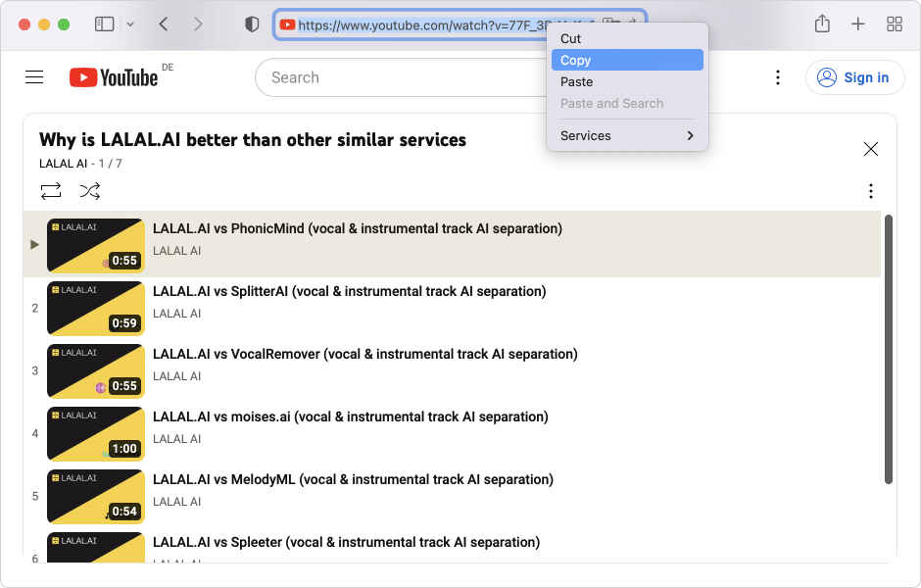Open Safari share sheet
The width and height of the screenshot is (921, 588).
click(x=822, y=24)
